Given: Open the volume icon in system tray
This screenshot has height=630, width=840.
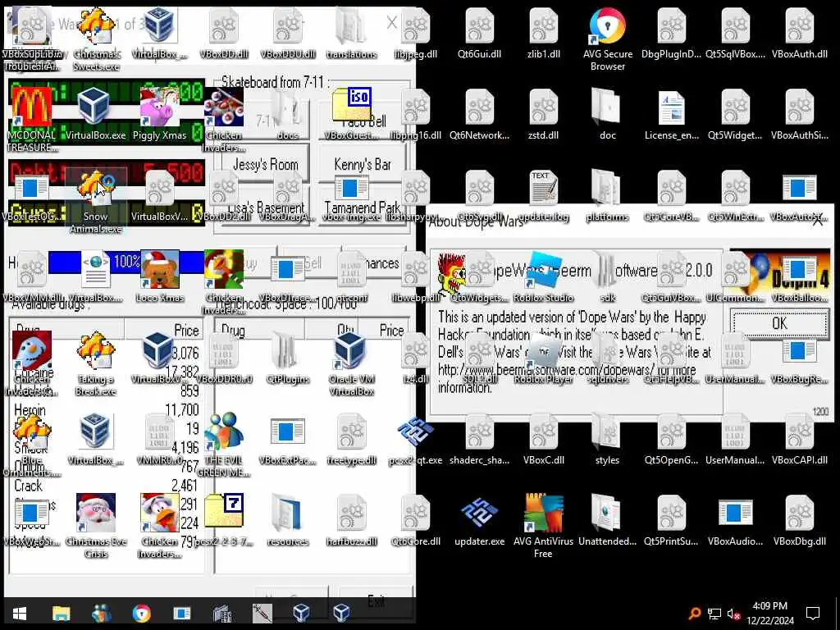Looking at the screenshot, I should click(734, 614).
